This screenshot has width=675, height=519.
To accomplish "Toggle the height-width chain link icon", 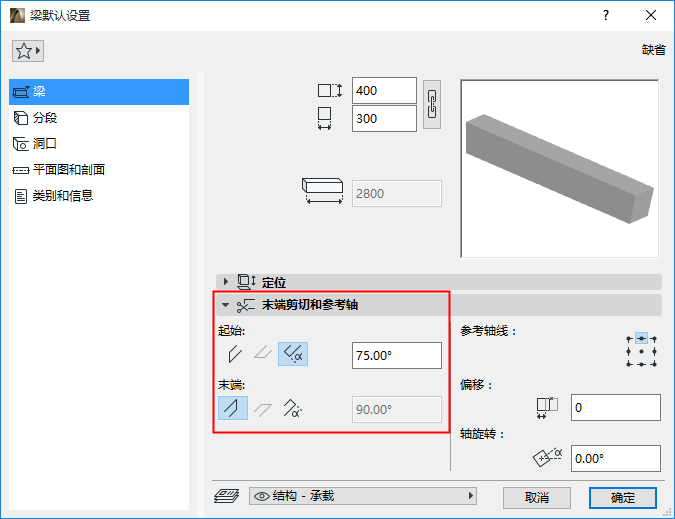I will [432, 104].
